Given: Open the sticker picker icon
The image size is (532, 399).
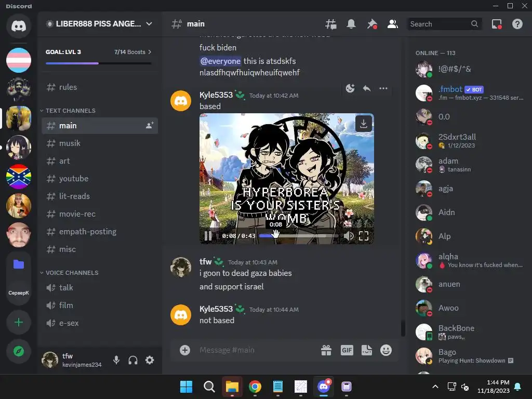Looking at the screenshot, I should coord(367,350).
